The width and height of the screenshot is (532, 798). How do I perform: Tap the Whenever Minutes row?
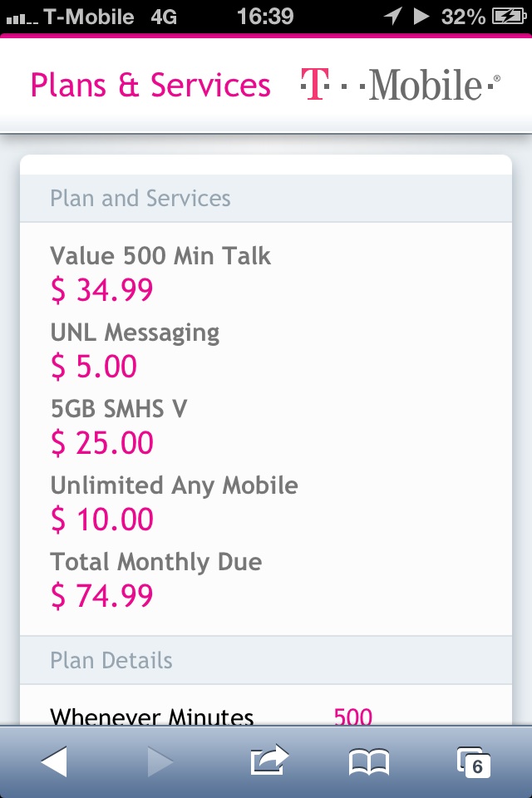click(x=266, y=717)
